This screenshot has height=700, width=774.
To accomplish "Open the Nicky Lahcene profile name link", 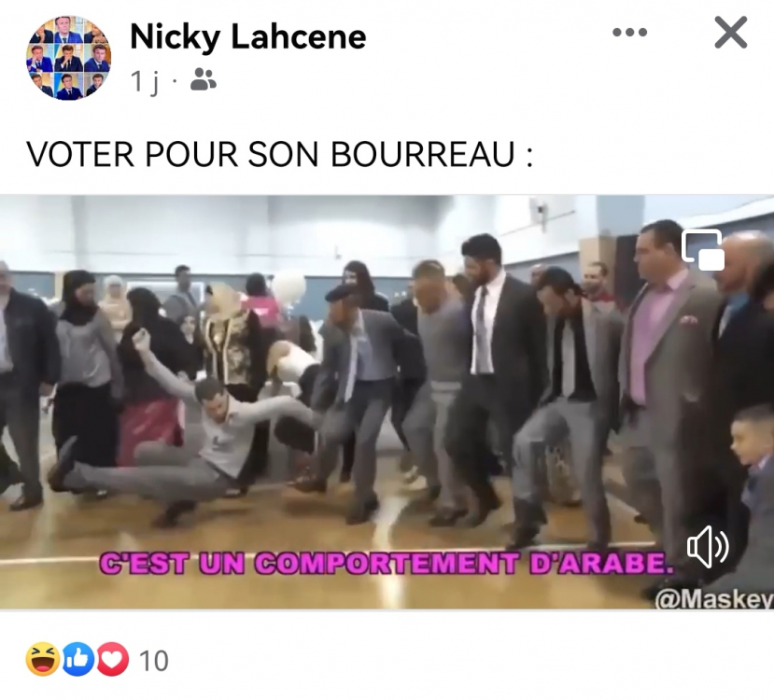I will [248, 37].
